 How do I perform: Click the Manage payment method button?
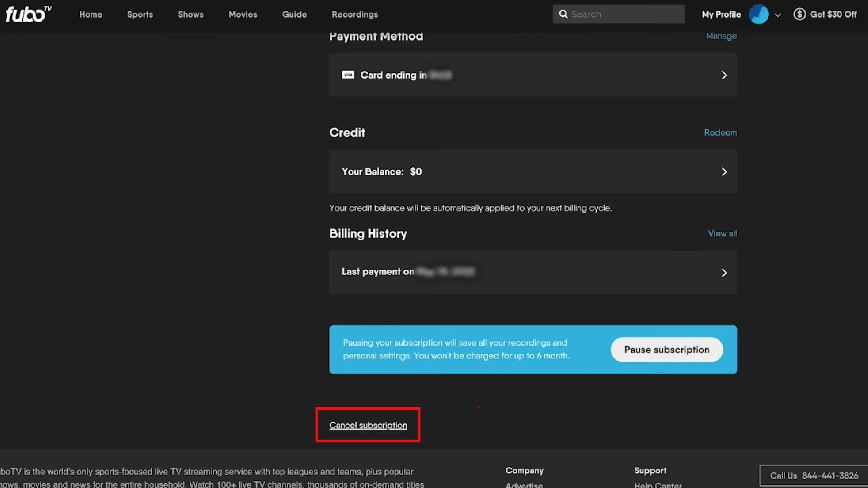tap(721, 36)
